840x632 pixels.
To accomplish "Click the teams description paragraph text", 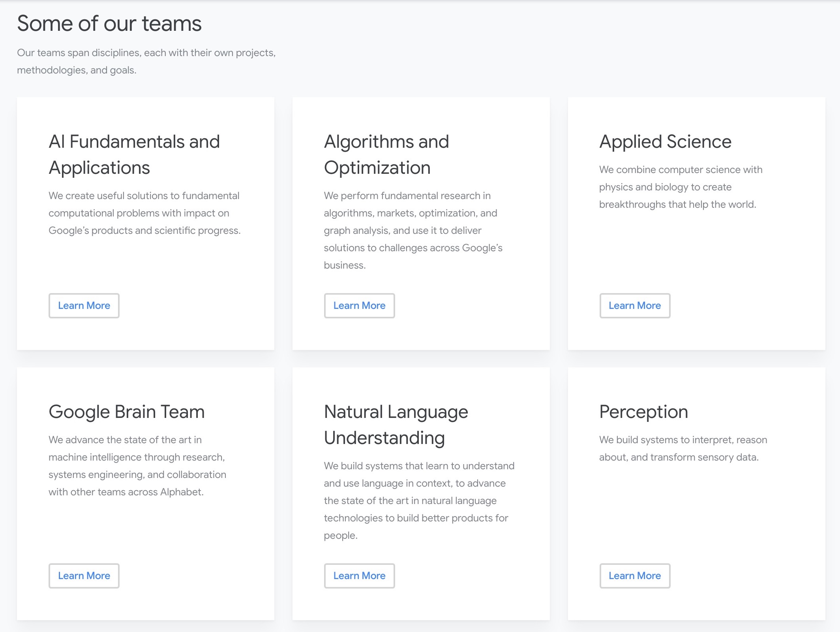I will point(146,61).
